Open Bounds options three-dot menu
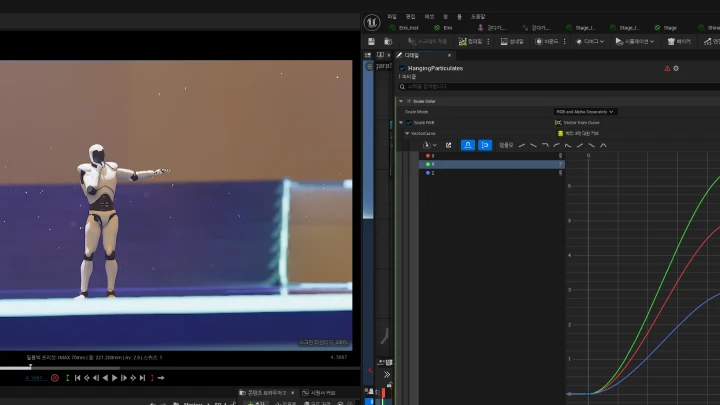 564,41
